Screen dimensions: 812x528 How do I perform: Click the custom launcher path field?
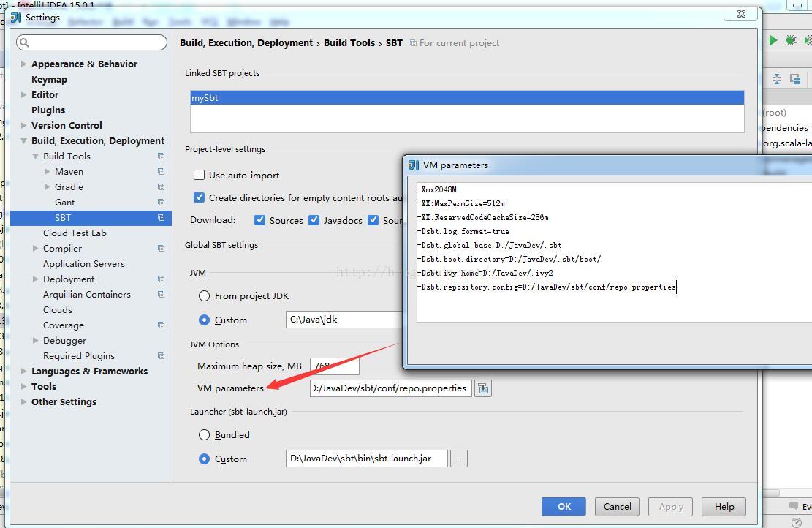tap(367, 459)
